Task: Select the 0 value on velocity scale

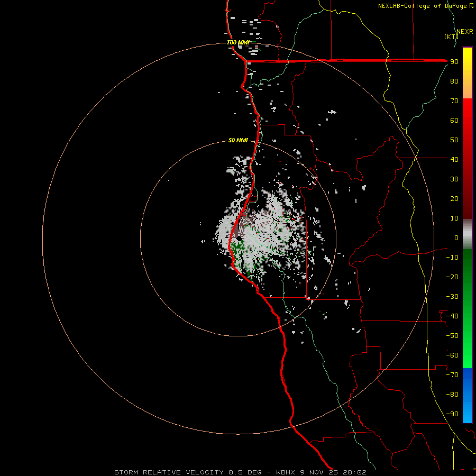Action: pos(456,237)
